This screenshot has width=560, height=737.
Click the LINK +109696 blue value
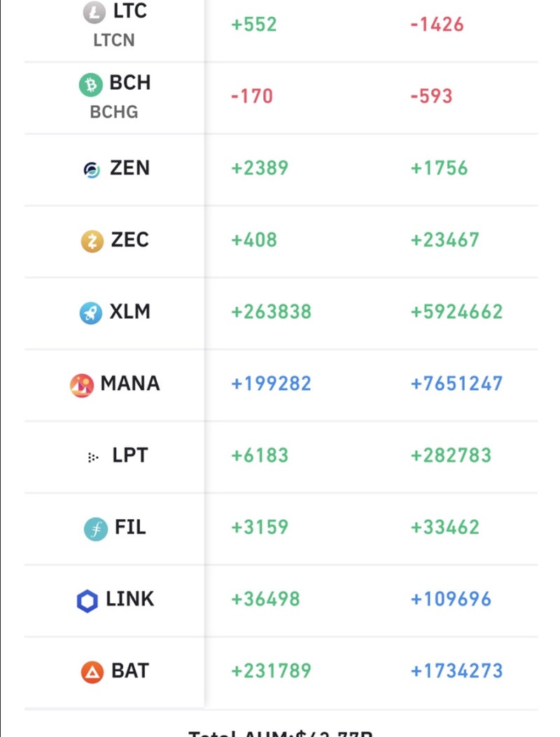(x=451, y=600)
